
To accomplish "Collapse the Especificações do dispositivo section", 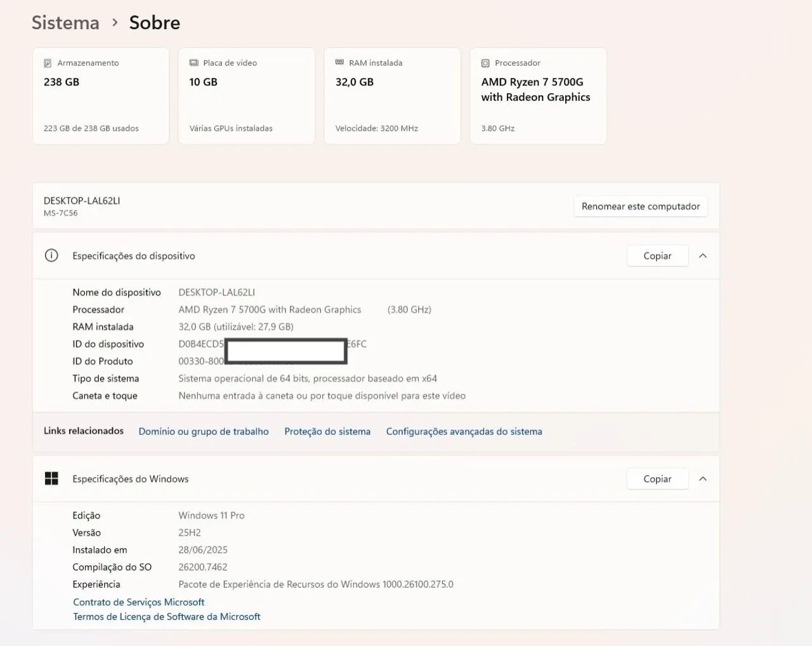I will 703,255.
